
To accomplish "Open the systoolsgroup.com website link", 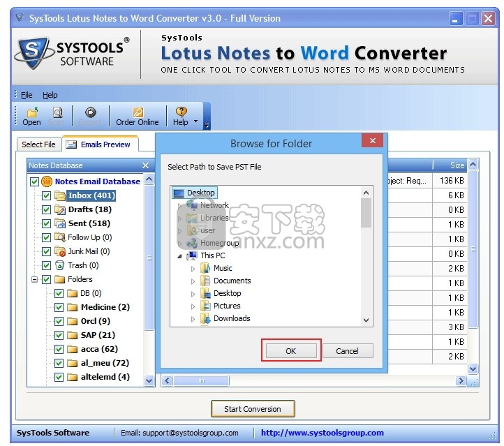I will (322, 433).
